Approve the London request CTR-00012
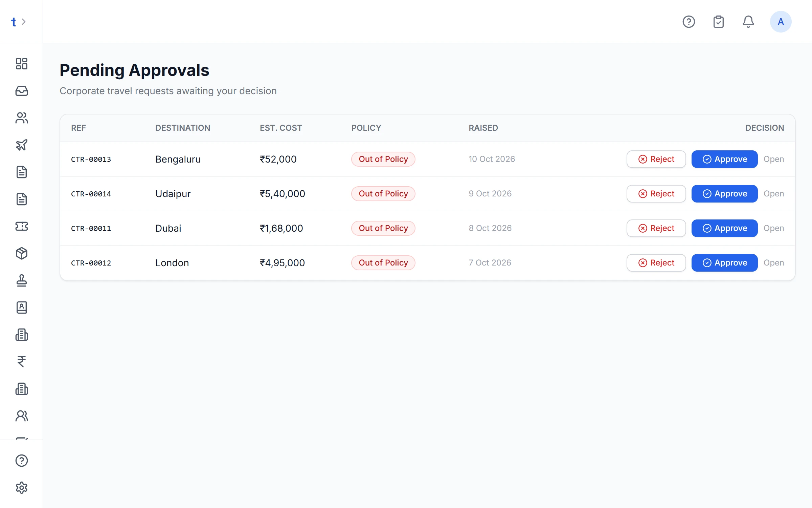Screen dimensions: 812x508 point(724,263)
